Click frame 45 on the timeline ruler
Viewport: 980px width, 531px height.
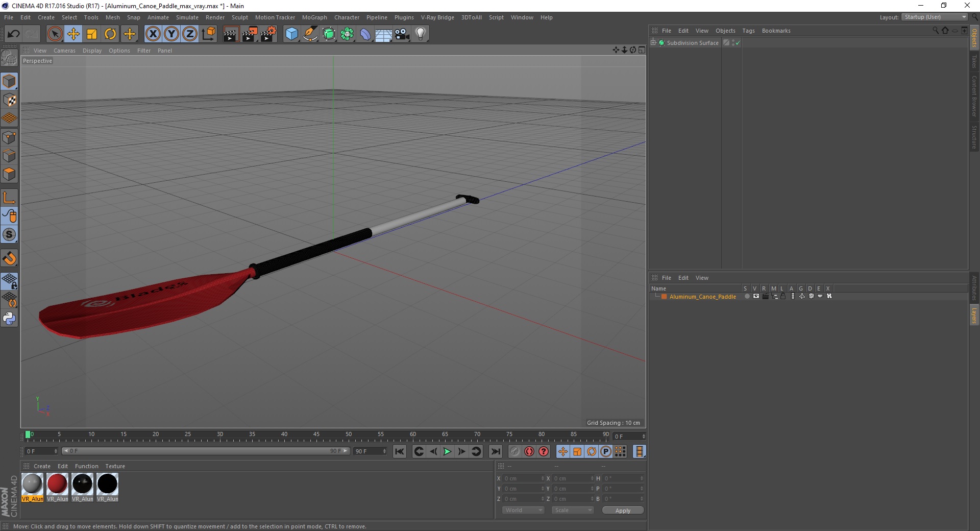point(316,435)
